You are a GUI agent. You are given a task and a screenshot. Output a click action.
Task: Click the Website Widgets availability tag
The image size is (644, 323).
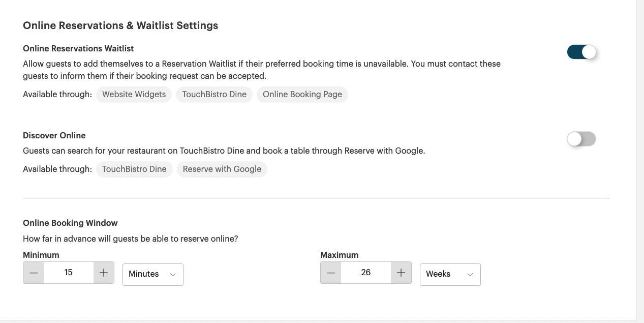point(134,94)
